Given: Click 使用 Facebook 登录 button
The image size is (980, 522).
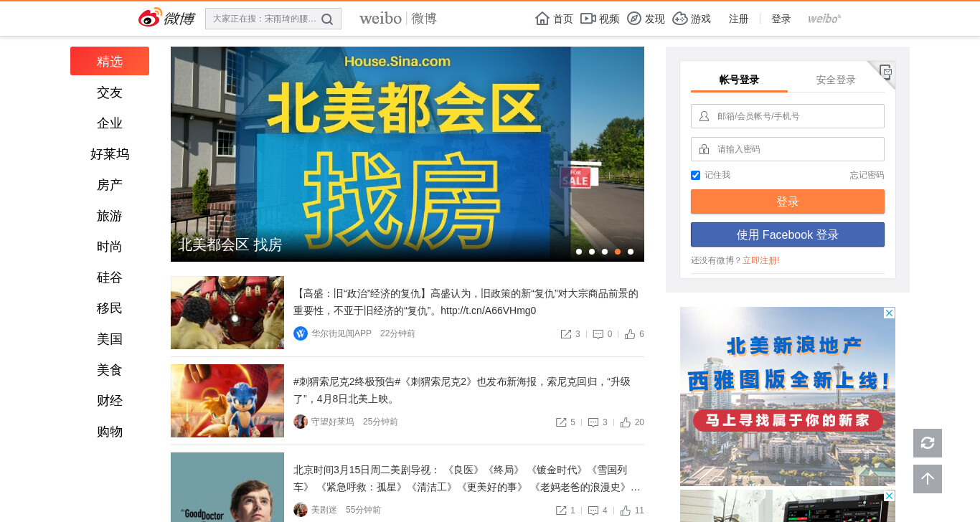Looking at the screenshot, I should 788,234.
